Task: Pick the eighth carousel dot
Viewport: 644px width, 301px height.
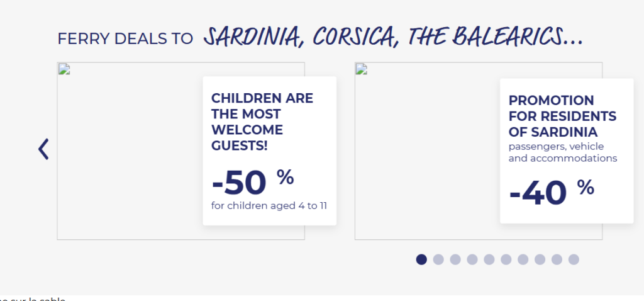Action: tap(540, 259)
